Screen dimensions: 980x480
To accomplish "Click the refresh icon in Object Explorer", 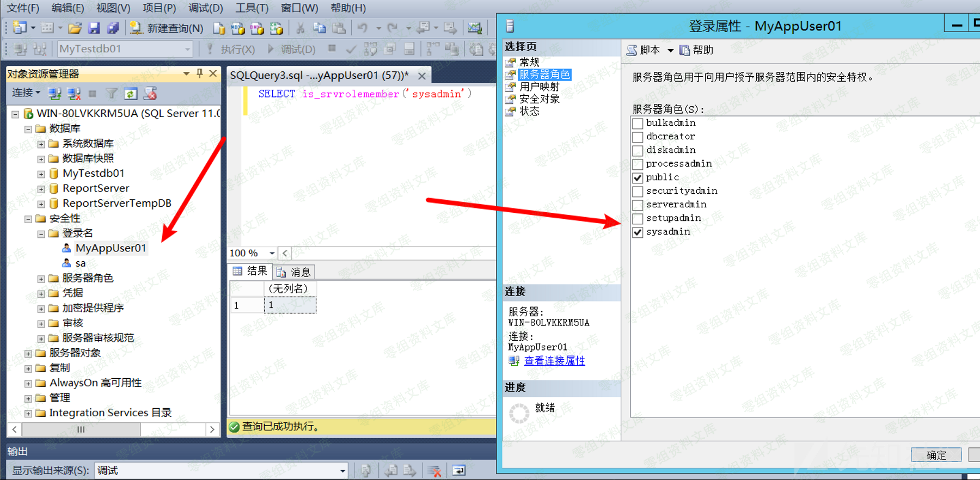I will click(x=131, y=94).
